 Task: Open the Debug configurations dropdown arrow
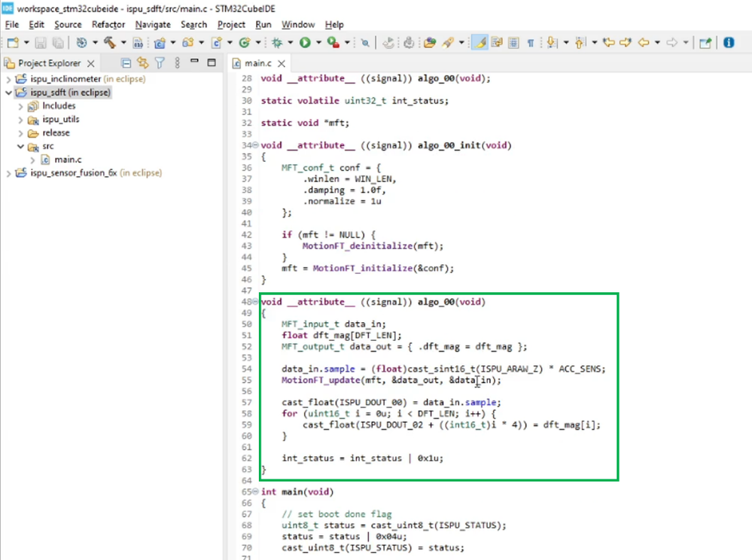click(x=290, y=43)
